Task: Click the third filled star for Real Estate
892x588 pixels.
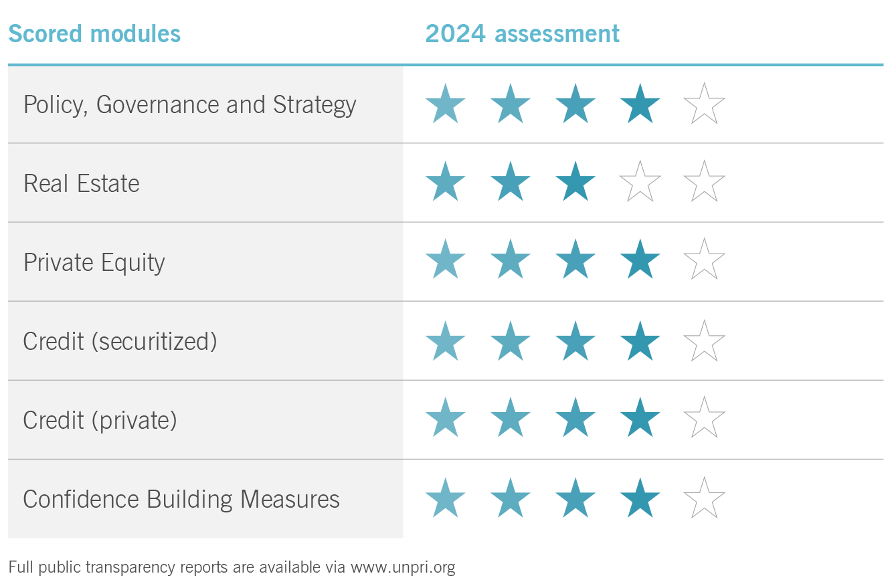Action: (575, 182)
